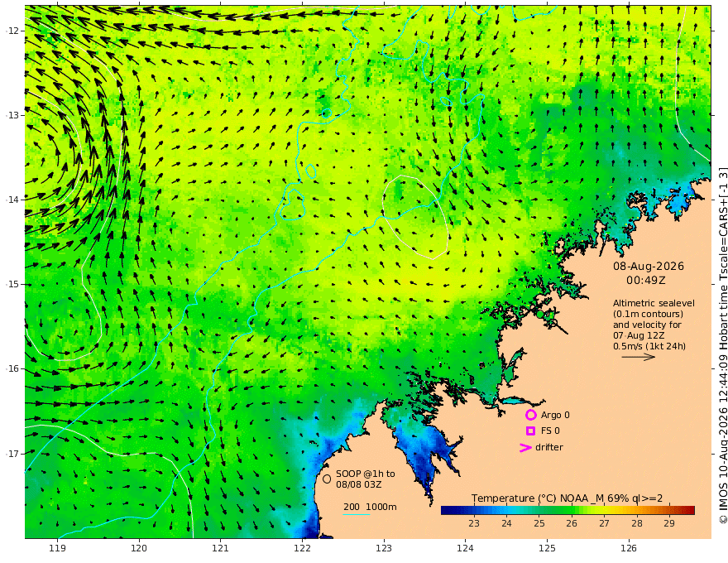The image size is (728, 563).
Task: Click the 'drifter' legend label
Action: pos(549,447)
